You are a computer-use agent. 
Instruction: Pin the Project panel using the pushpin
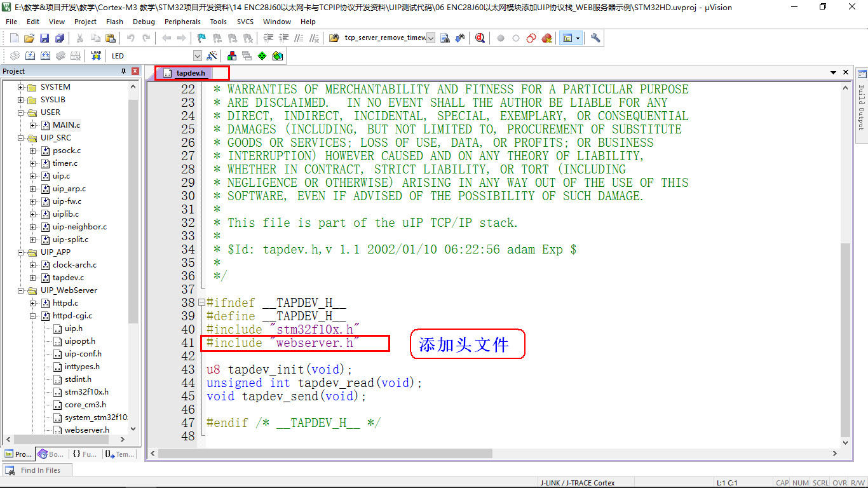tap(124, 71)
